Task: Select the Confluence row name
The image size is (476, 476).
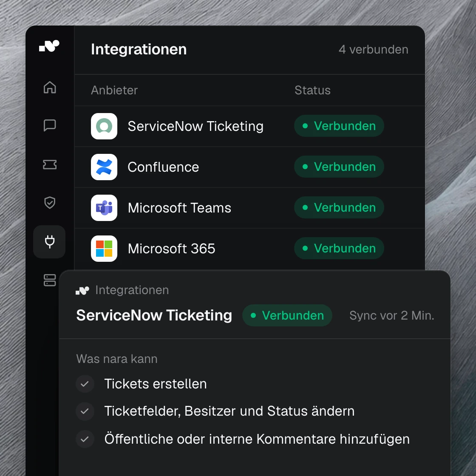Action: [163, 167]
